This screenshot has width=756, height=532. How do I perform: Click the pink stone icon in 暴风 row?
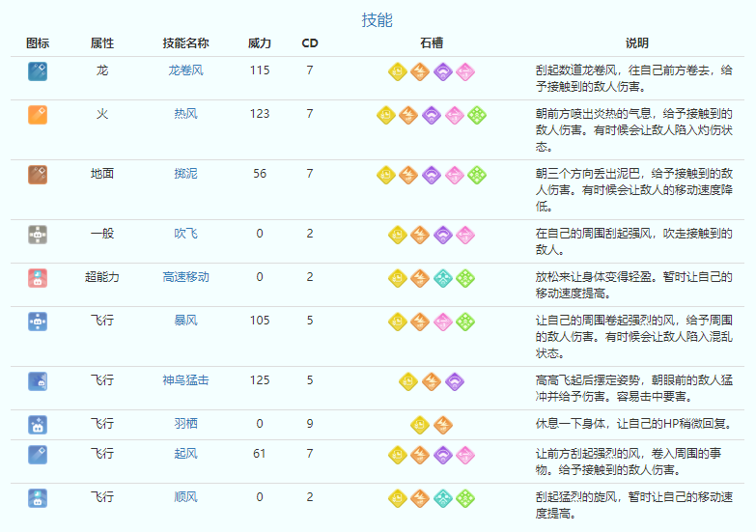pyautogui.click(x=442, y=322)
